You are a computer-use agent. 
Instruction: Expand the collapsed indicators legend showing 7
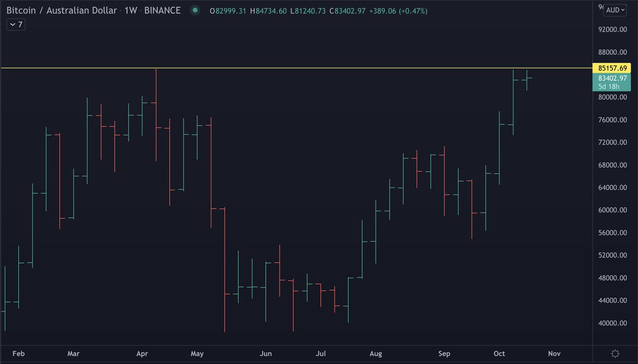click(15, 24)
